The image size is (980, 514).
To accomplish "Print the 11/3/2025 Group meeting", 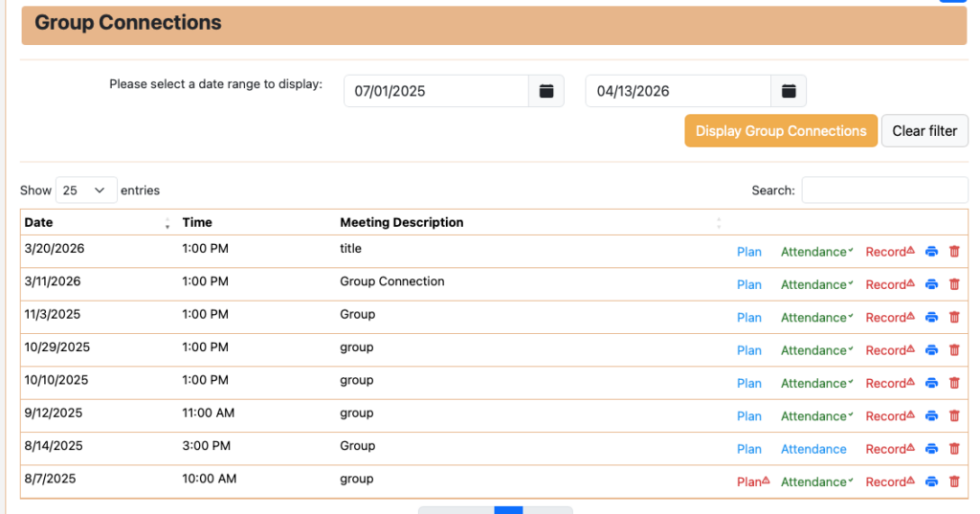I will click(x=932, y=318).
